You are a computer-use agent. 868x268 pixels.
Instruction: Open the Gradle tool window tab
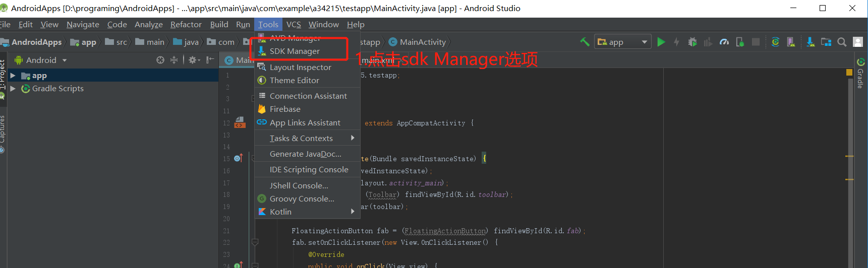pos(861,74)
